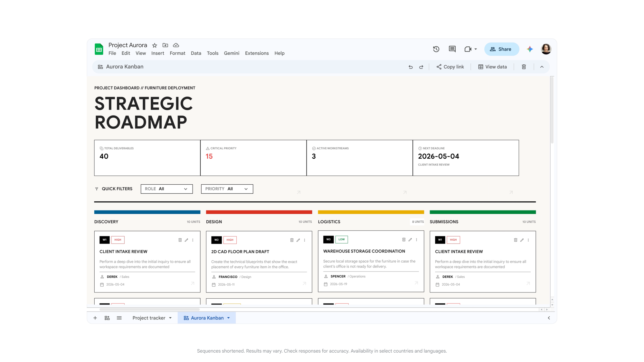
Task: Star the Project Aurora document
Action: coord(155,45)
